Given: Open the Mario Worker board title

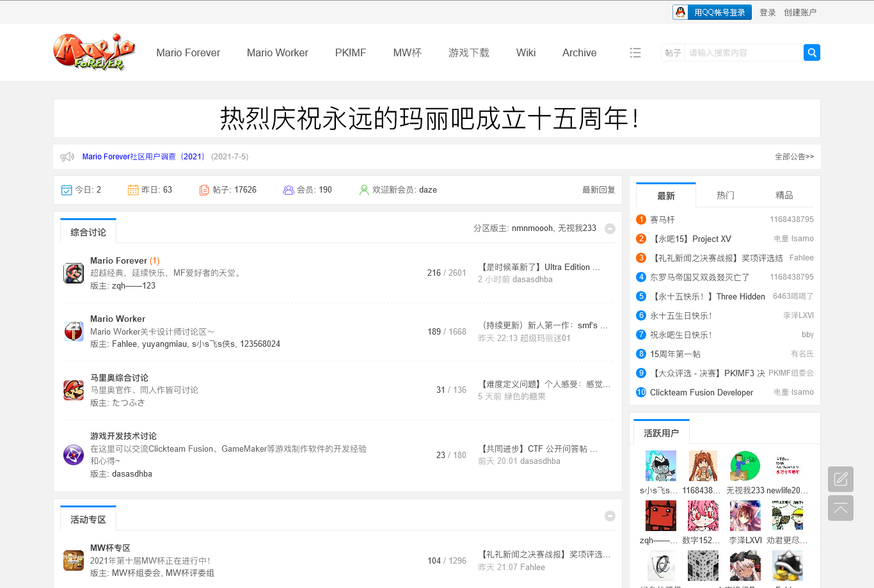Looking at the screenshot, I should [118, 319].
